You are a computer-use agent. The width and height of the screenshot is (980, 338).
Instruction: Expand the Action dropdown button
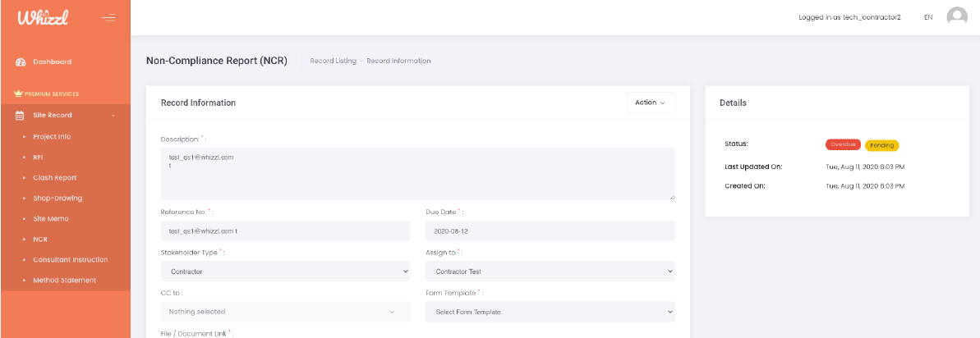click(x=651, y=103)
